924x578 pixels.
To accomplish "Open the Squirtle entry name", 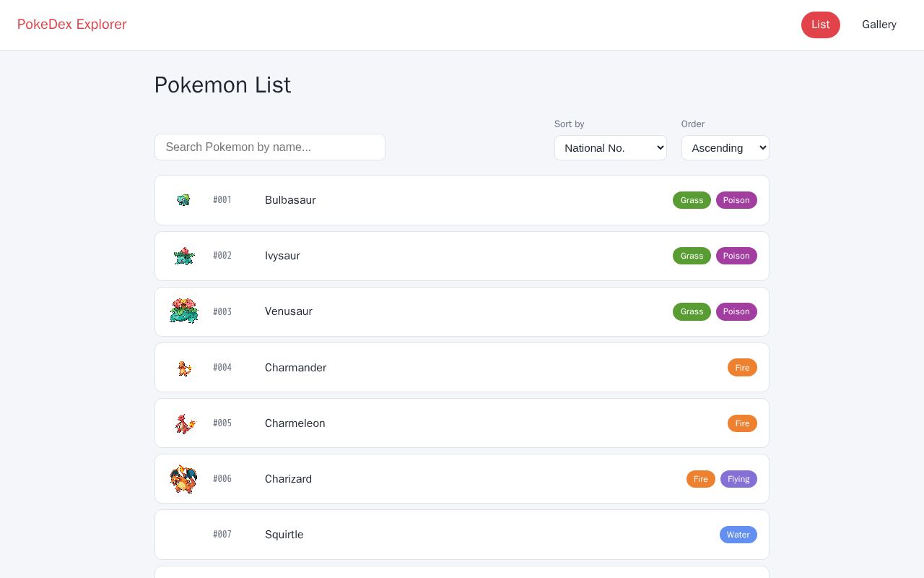I will tap(284, 535).
